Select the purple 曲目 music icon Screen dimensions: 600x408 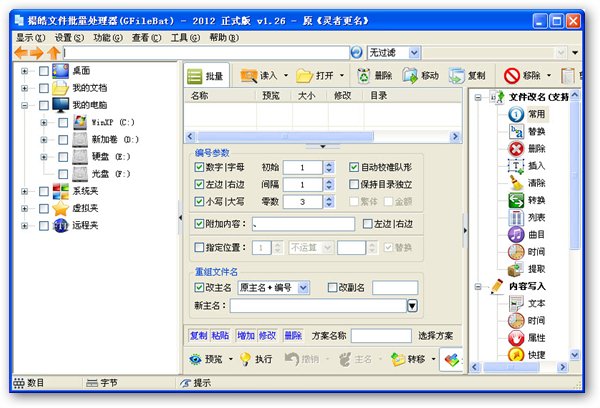coord(516,234)
